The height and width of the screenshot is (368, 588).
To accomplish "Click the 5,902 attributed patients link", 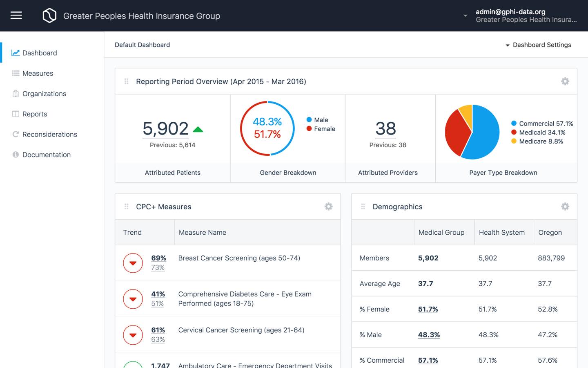I will tap(165, 129).
